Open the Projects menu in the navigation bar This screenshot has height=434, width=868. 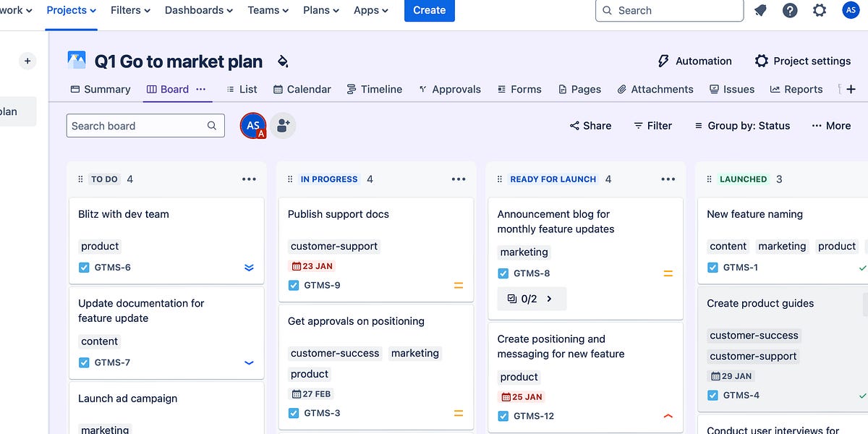point(70,10)
